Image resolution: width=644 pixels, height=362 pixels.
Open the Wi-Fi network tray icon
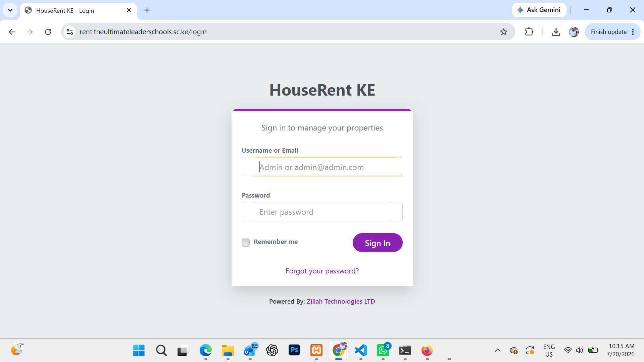tap(568, 350)
